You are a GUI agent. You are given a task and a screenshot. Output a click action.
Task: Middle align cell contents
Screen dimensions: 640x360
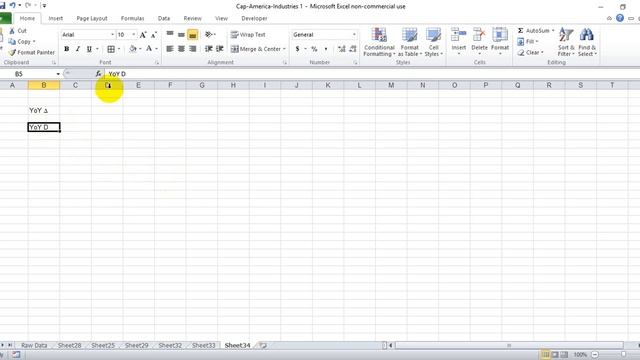pos(181,35)
